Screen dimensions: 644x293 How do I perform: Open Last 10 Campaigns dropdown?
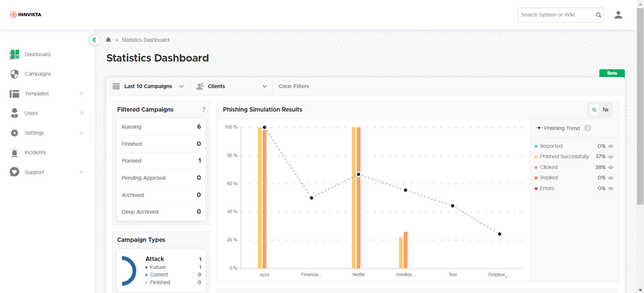[148, 86]
